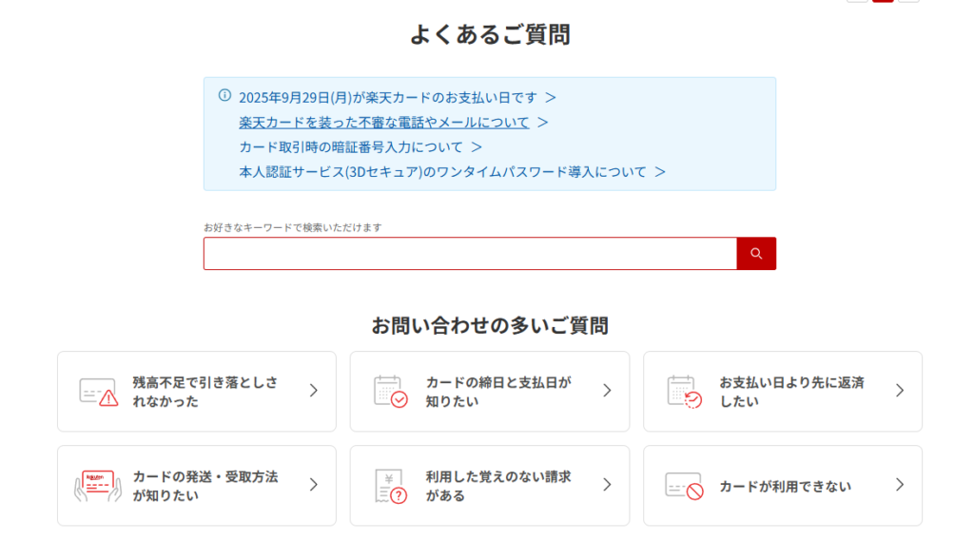The image size is (974, 560).
Task: Click the red magnifying glass search button
Action: [756, 254]
